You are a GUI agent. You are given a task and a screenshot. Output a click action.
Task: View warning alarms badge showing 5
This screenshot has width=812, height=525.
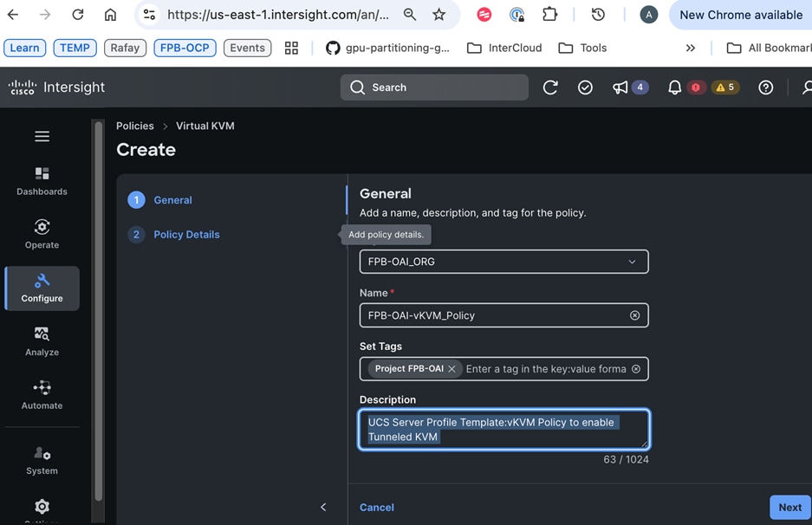[725, 87]
